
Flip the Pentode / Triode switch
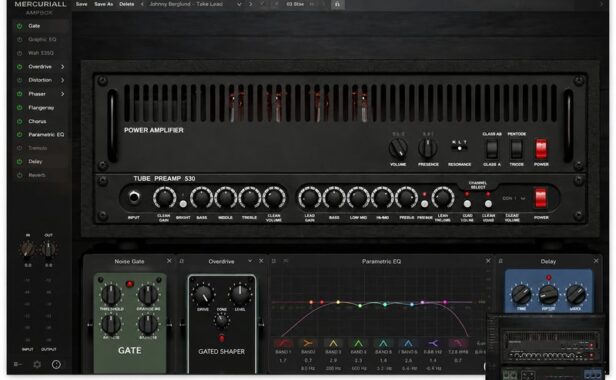(516, 149)
